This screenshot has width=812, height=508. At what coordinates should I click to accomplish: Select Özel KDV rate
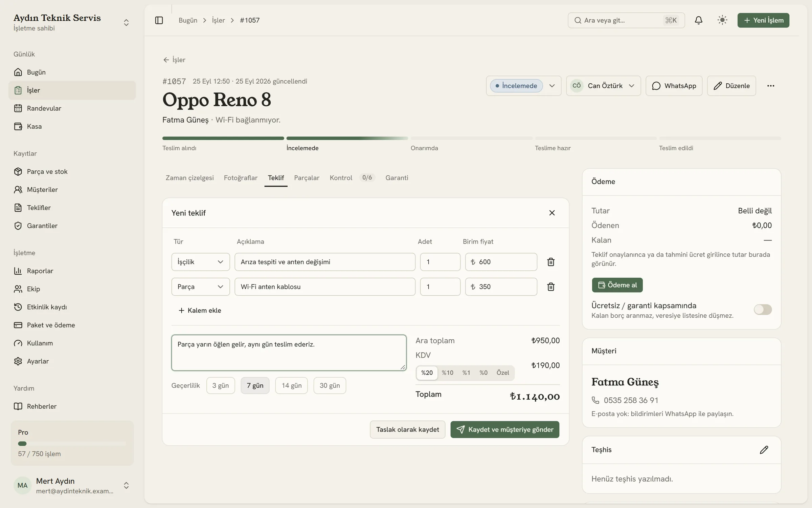pyautogui.click(x=503, y=373)
